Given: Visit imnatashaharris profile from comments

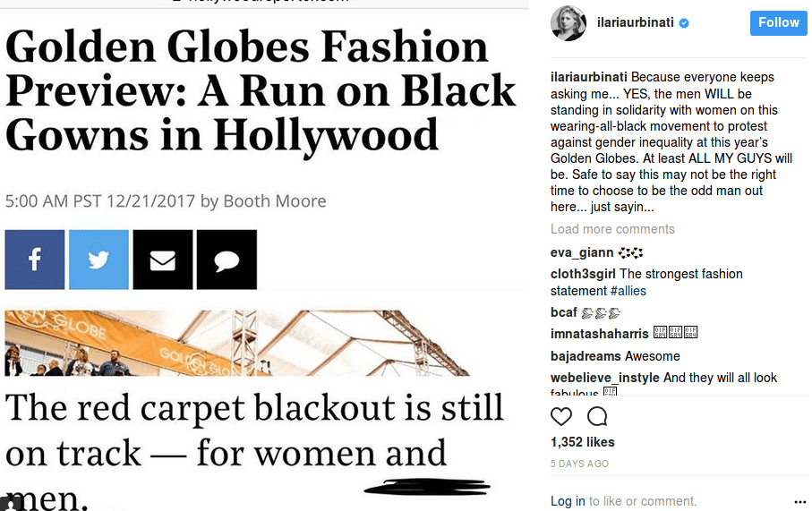Looking at the screenshot, I should [599, 334].
